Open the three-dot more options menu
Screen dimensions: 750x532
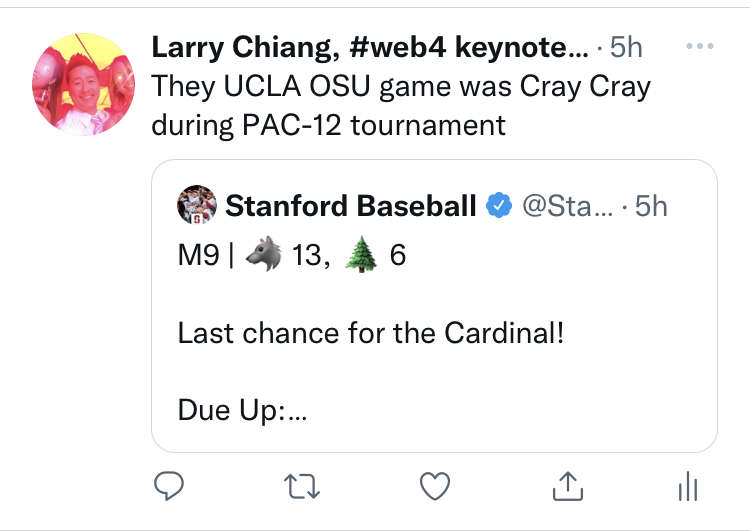coord(699,47)
